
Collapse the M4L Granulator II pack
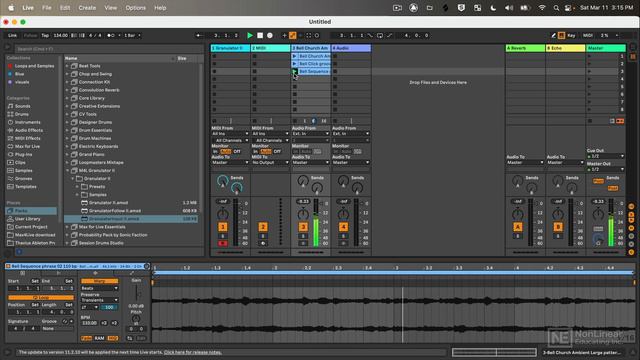pos(67,171)
